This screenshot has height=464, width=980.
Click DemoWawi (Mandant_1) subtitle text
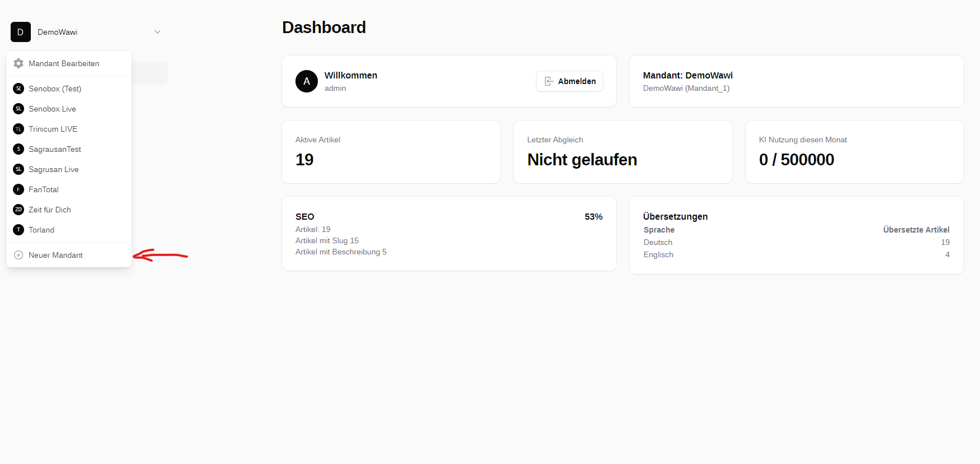[686, 88]
